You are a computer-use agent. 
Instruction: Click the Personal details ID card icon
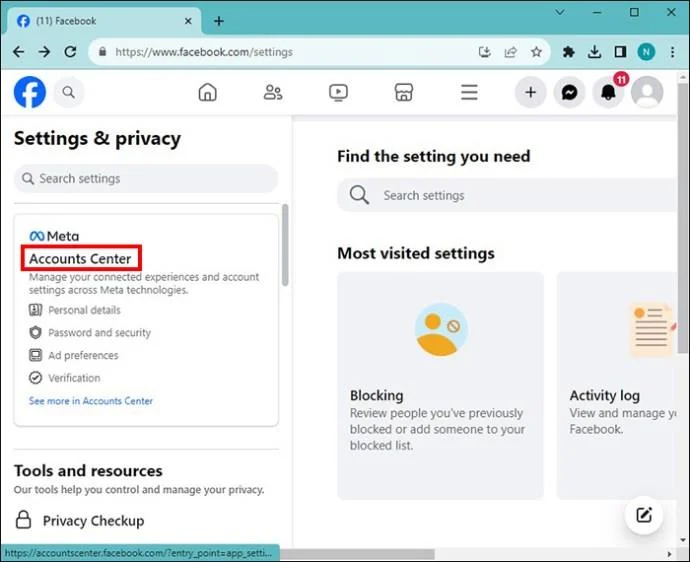pos(36,310)
